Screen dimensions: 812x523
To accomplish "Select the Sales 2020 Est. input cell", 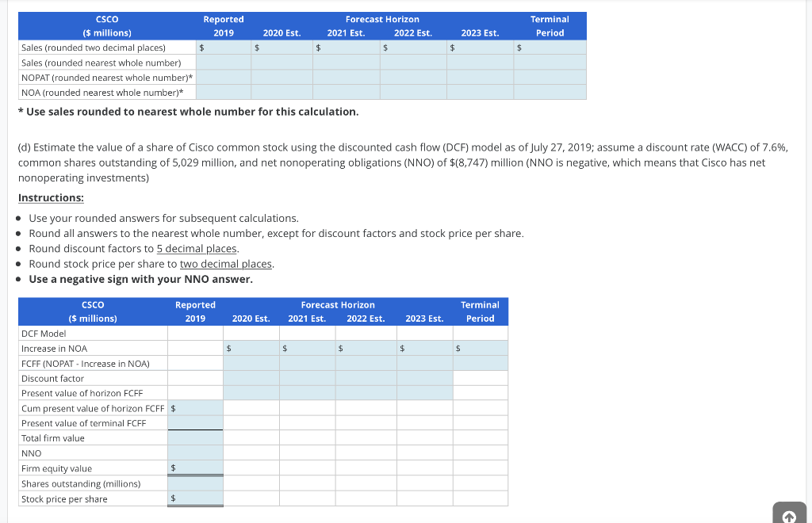I will pyautogui.click(x=282, y=48).
